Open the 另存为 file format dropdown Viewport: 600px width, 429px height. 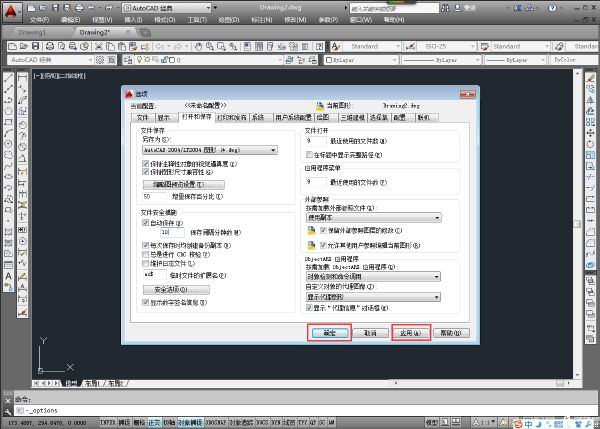pos(210,150)
